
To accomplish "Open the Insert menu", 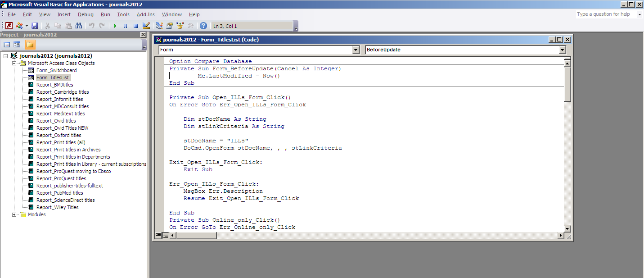I will tap(63, 14).
